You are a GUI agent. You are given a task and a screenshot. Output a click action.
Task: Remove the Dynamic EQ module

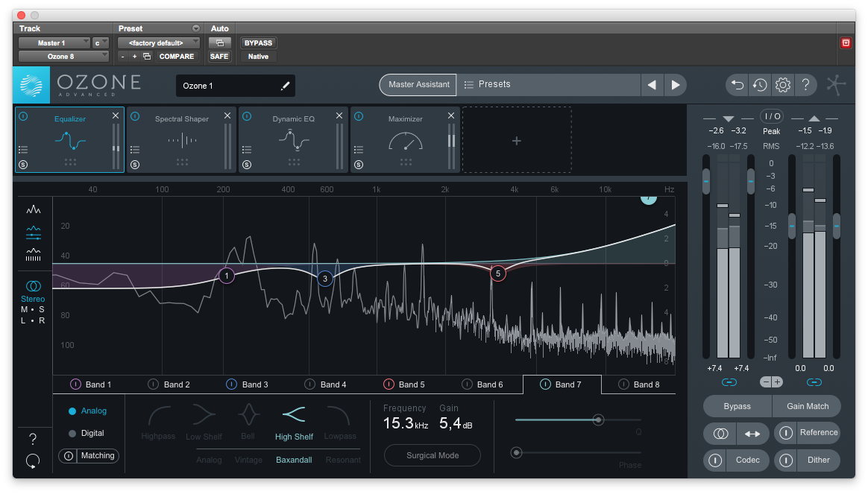339,115
